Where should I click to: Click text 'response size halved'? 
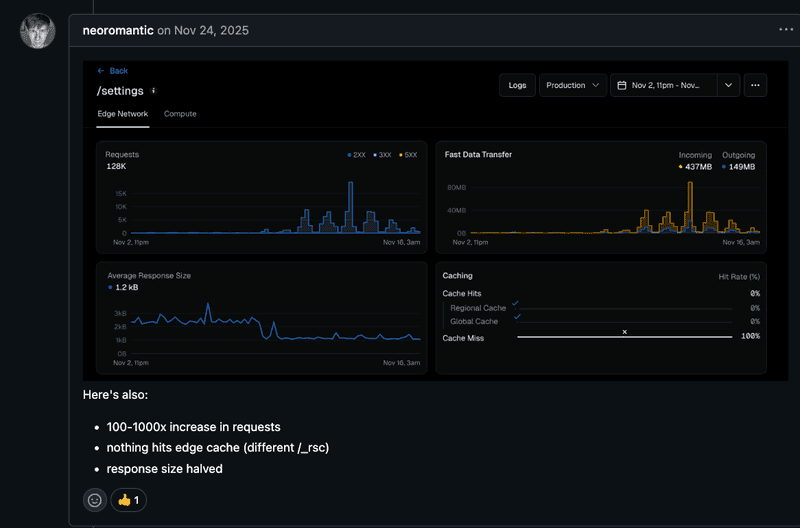coord(164,469)
